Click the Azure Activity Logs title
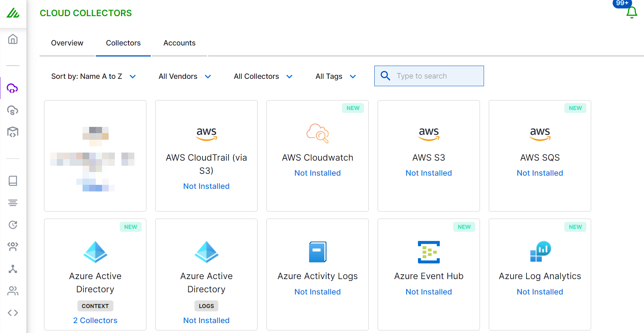This screenshot has width=644, height=333. 317,276
